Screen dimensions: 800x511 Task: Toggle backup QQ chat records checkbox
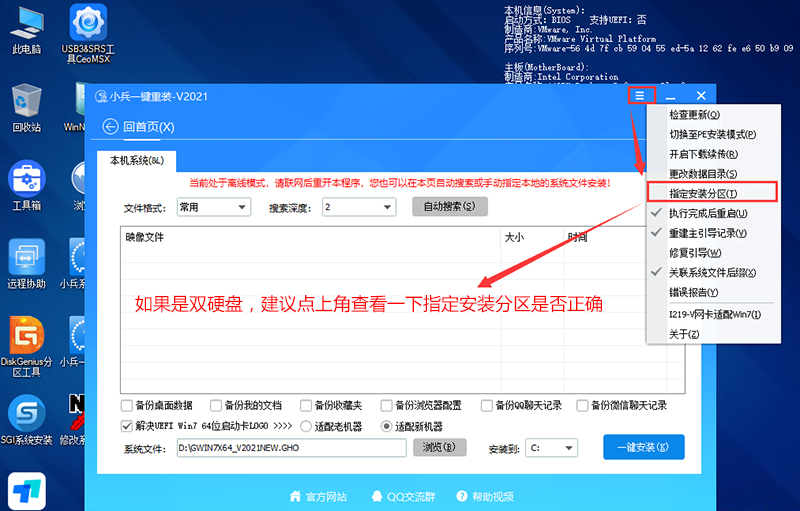point(487,405)
